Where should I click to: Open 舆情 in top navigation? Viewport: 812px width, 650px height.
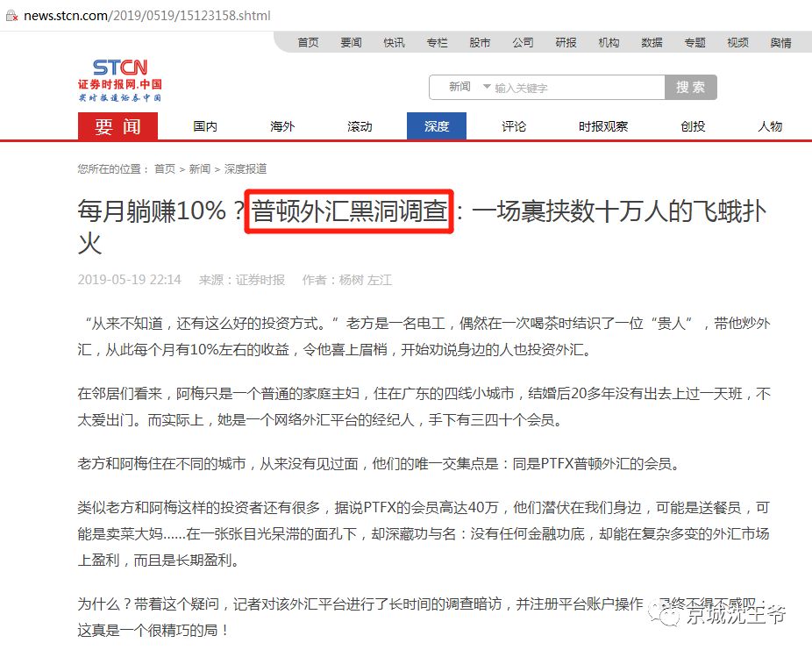[781, 42]
